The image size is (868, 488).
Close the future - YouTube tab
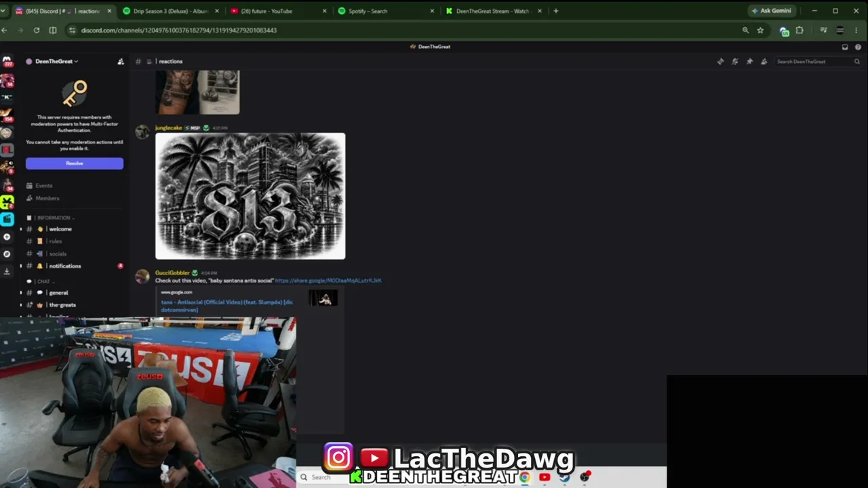[324, 11]
